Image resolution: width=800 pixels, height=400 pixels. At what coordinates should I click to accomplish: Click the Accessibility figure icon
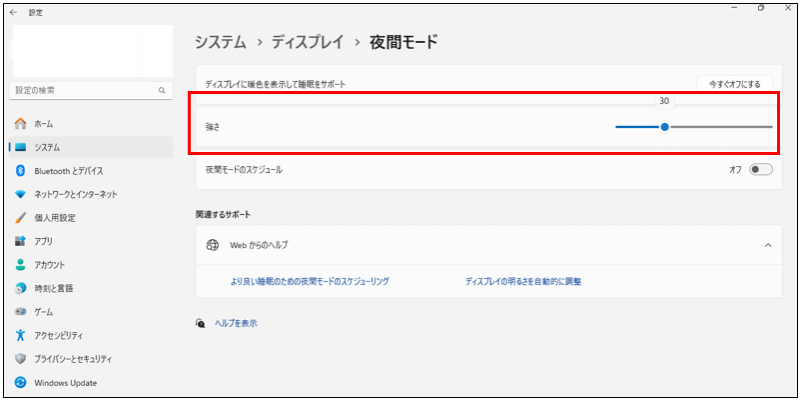click(20, 335)
